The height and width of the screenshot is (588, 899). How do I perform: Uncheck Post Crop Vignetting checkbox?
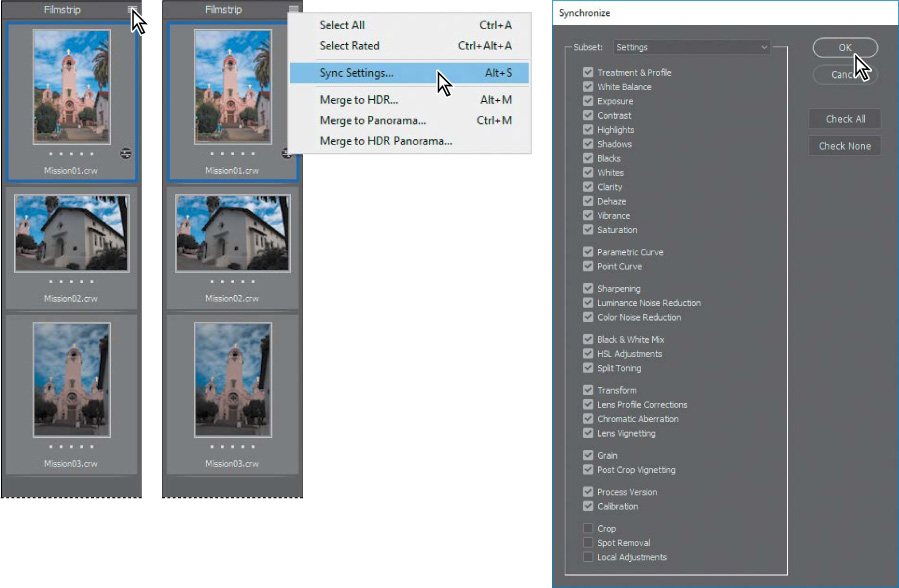(588, 469)
